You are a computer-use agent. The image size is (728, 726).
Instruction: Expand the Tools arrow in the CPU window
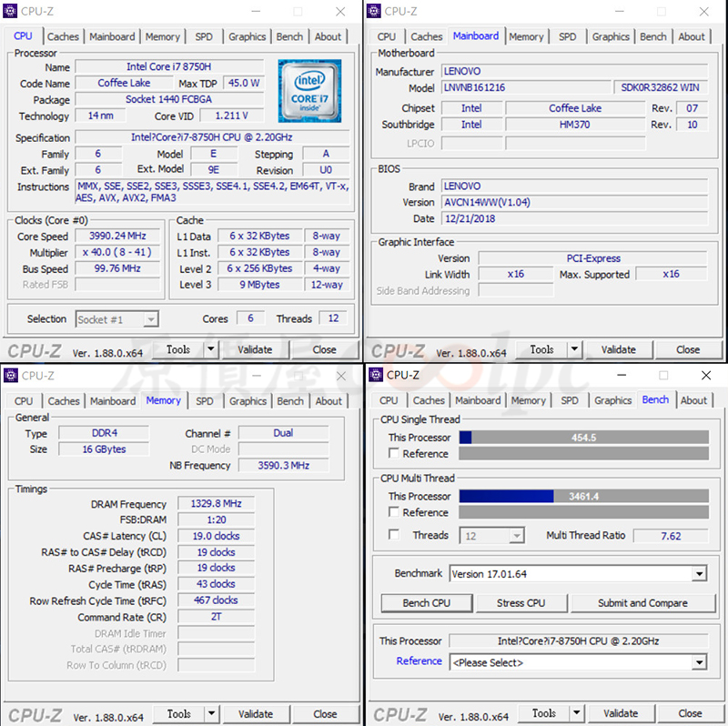211,349
